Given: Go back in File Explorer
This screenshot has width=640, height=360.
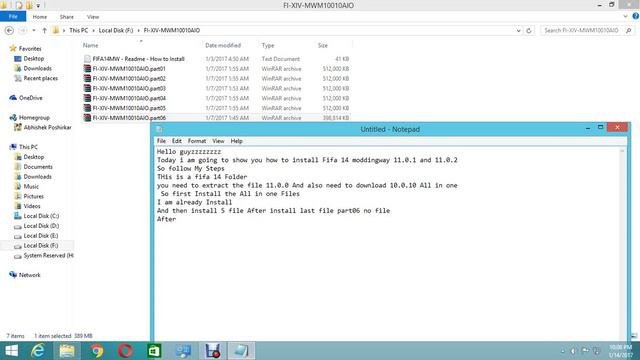Looking at the screenshot, I should click(9, 31).
